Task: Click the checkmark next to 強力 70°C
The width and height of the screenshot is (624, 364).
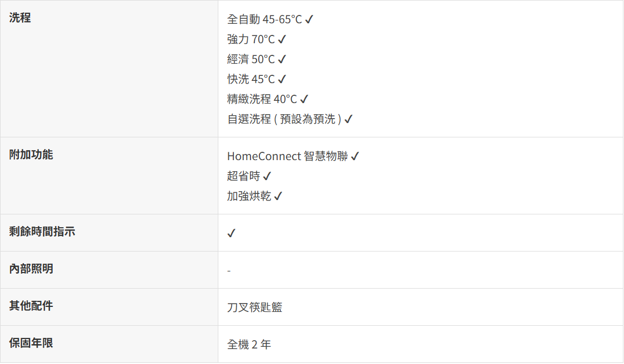Action: coord(282,40)
